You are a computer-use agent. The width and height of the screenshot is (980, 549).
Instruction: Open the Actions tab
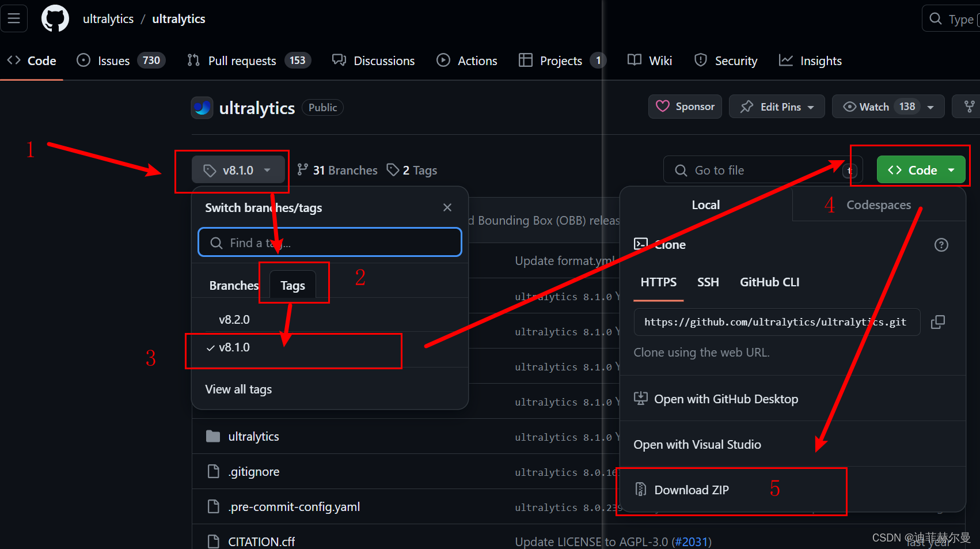(x=467, y=60)
